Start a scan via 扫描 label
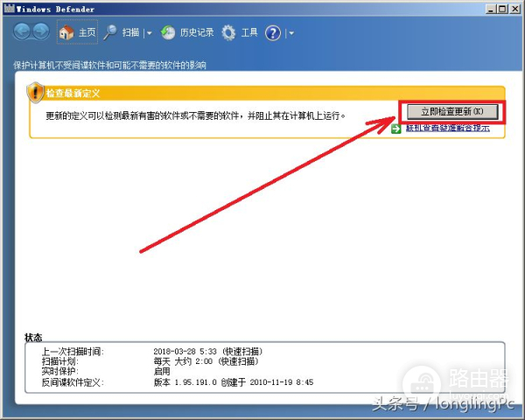This screenshot has height=420, width=525. [x=130, y=32]
